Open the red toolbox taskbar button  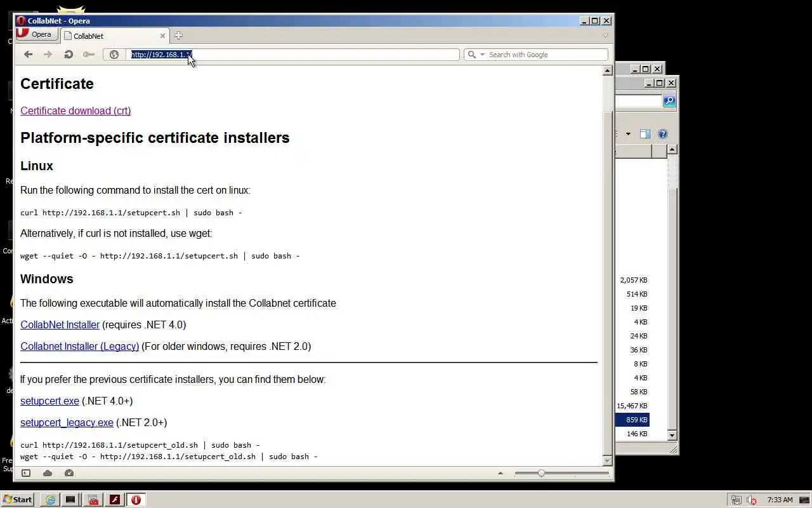pos(93,500)
